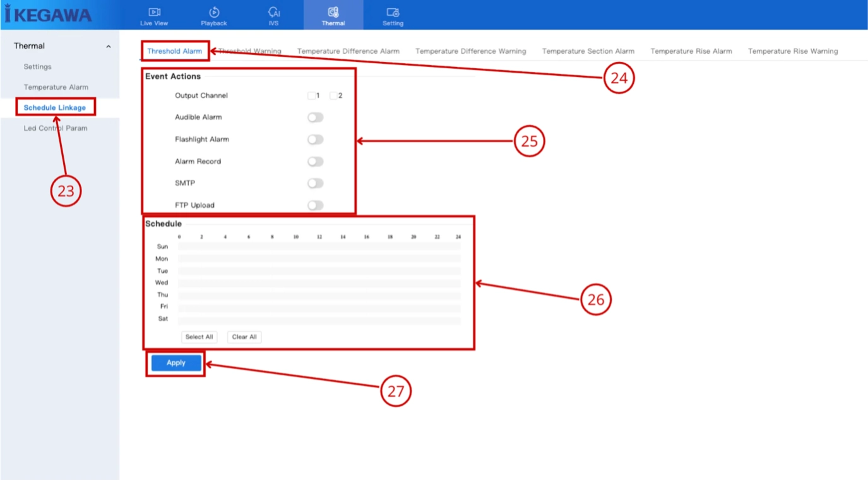Collapse the Thermal sidebar section
The height and width of the screenshot is (482, 868).
point(109,47)
